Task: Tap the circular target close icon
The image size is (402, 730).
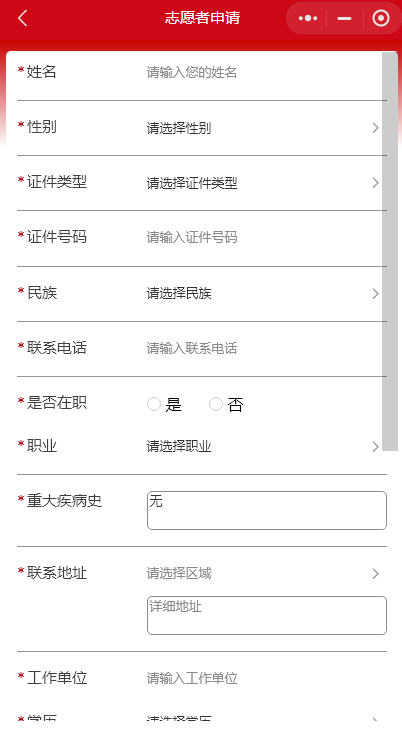Action: pyautogui.click(x=381, y=18)
